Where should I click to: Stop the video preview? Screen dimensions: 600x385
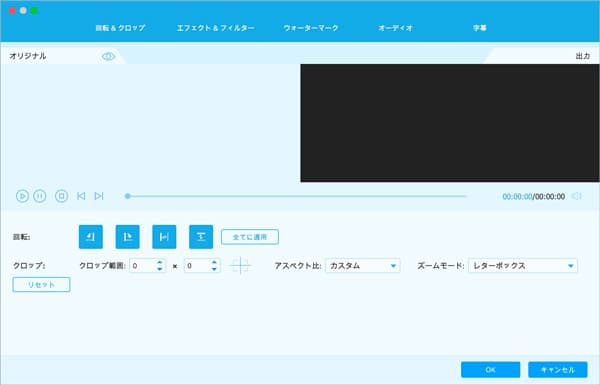click(61, 196)
